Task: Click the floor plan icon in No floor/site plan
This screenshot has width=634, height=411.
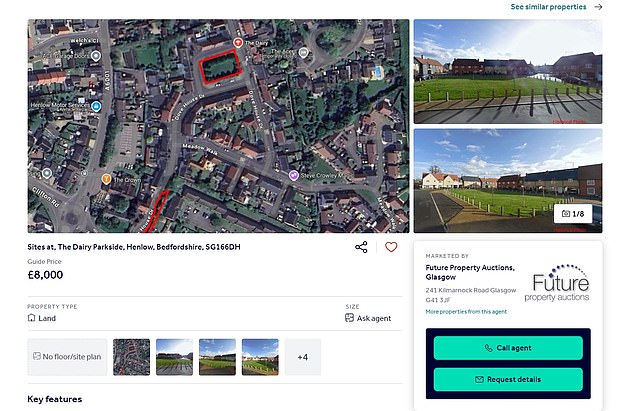Action: pos(37,356)
